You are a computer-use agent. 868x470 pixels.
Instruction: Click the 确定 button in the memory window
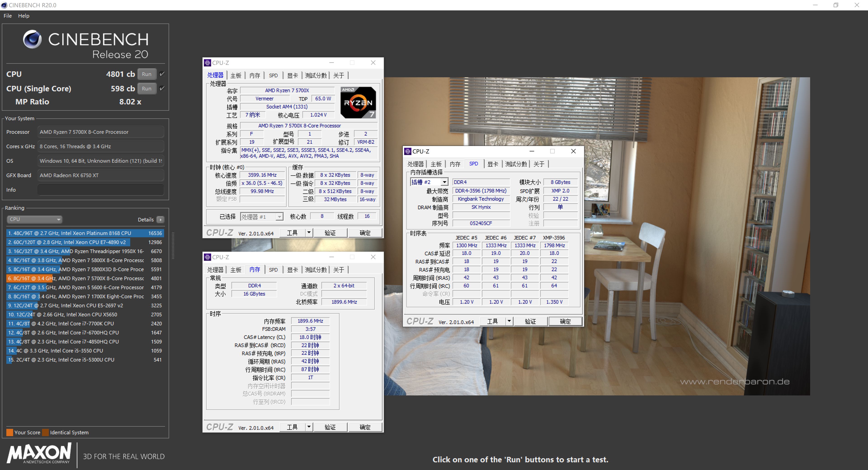click(x=366, y=427)
